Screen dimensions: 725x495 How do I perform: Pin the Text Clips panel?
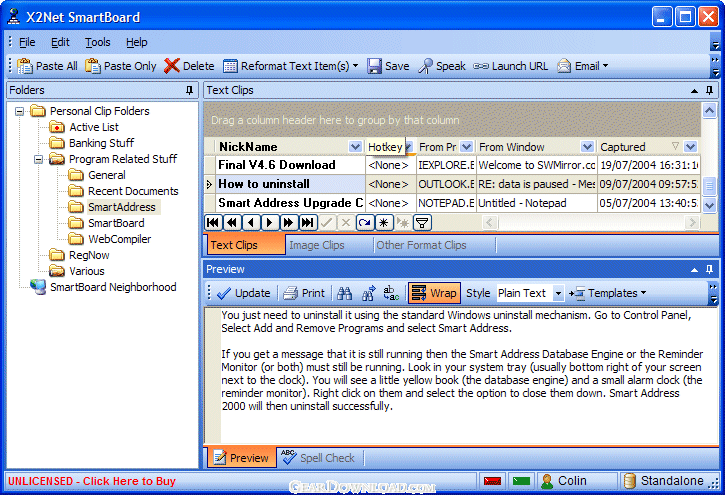(x=709, y=90)
